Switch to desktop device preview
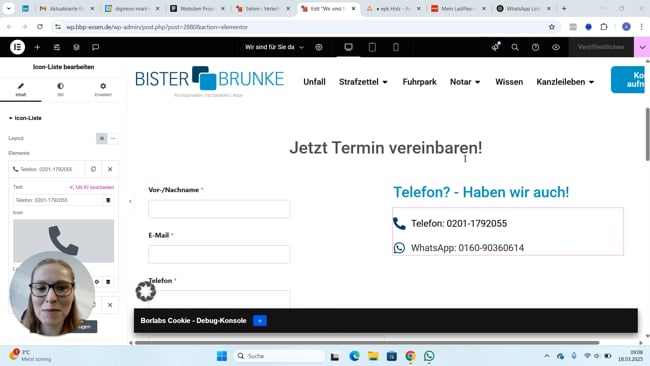The image size is (650, 366). (349, 47)
